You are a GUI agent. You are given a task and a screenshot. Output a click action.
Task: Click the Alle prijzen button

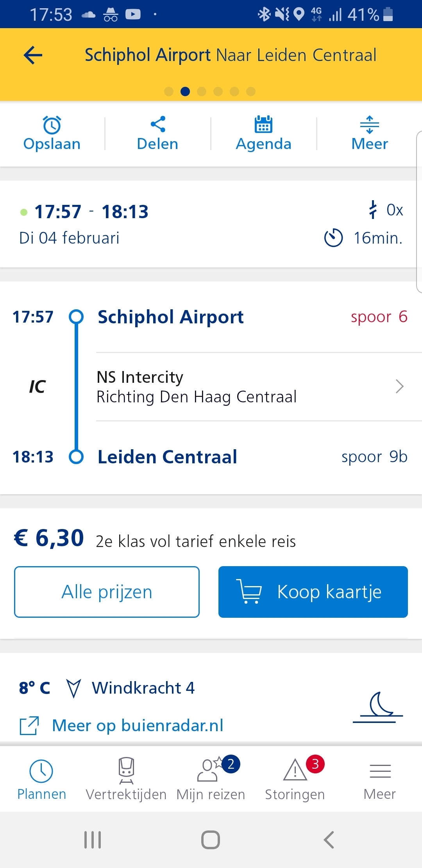[107, 592]
